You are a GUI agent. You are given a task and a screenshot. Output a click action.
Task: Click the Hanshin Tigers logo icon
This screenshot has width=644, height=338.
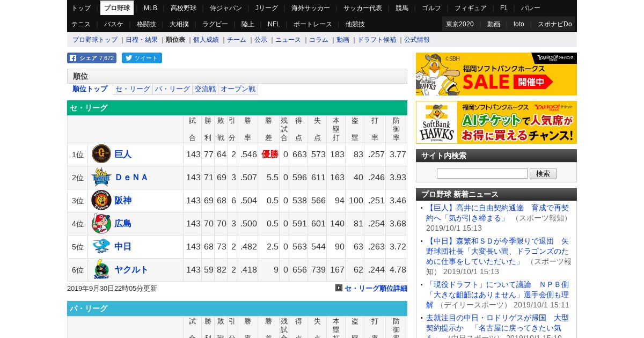click(x=101, y=200)
